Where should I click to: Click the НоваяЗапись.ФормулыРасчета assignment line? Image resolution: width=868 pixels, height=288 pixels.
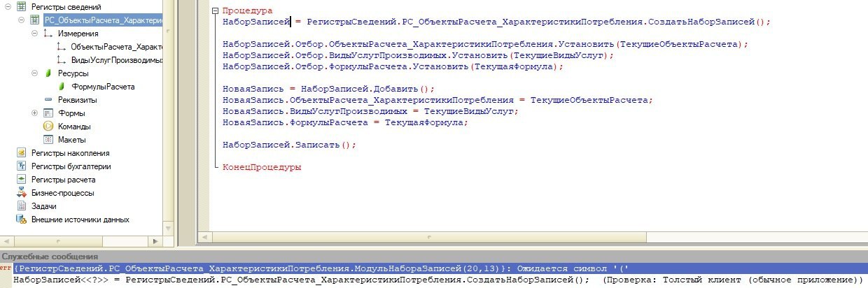(x=345, y=122)
